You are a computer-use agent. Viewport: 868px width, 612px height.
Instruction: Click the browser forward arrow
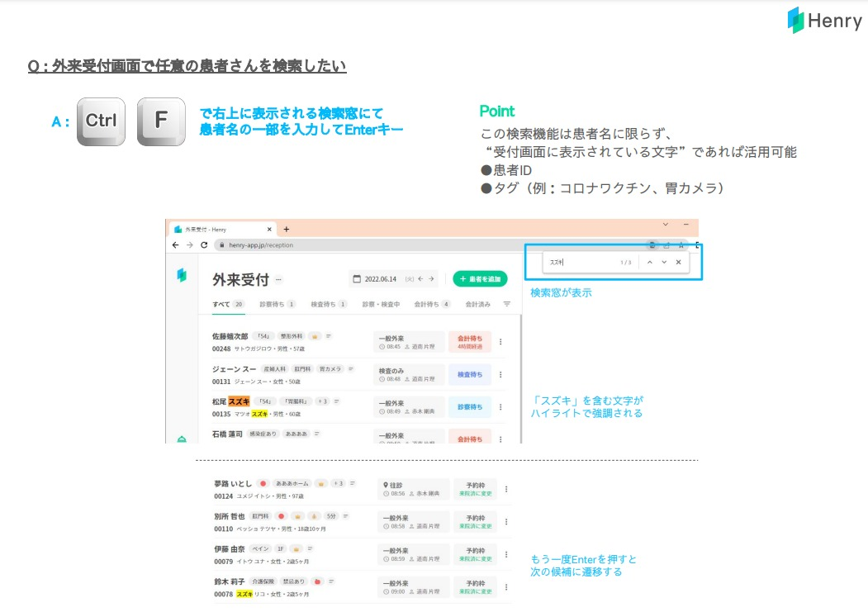[x=190, y=245]
